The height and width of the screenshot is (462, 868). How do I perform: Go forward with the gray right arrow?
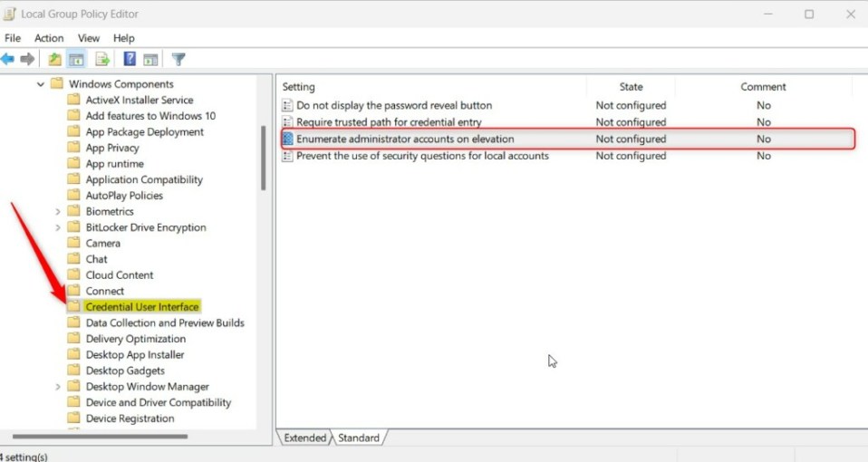[x=27, y=59]
